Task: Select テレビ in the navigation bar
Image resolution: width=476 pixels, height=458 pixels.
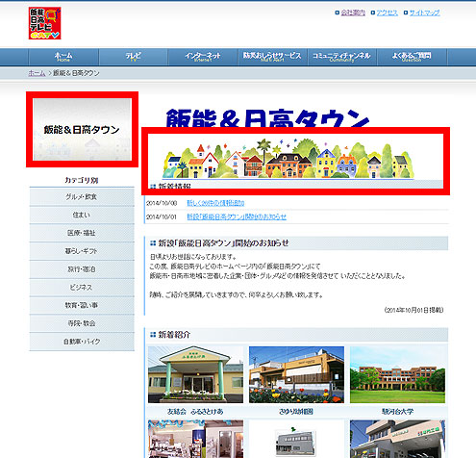Action: [133, 57]
